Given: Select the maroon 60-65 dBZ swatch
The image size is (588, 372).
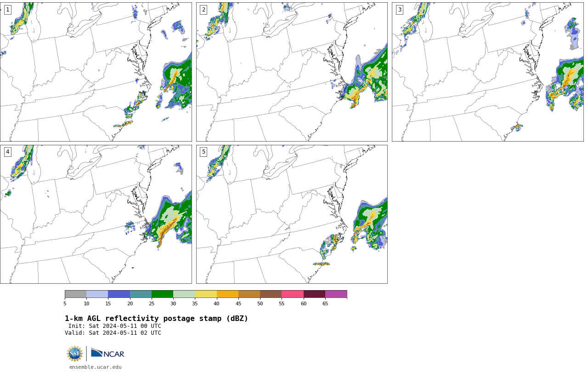Looking at the screenshot, I should [x=314, y=294].
